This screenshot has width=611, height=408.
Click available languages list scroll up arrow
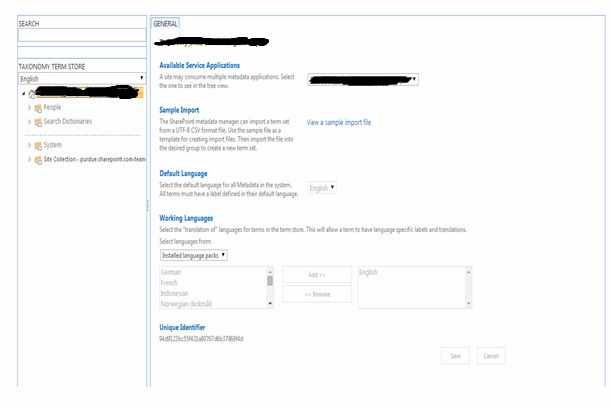(x=270, y=272)
